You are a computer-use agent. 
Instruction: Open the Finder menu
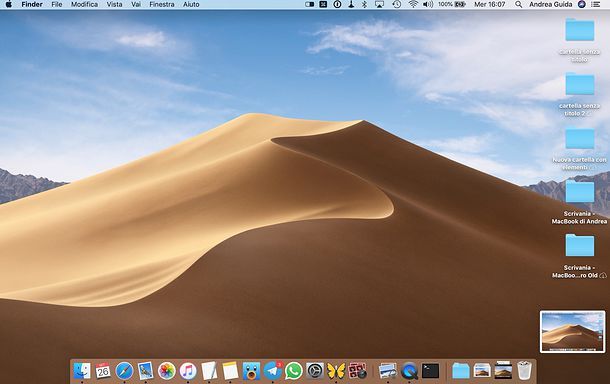click(x=32, y=4)
